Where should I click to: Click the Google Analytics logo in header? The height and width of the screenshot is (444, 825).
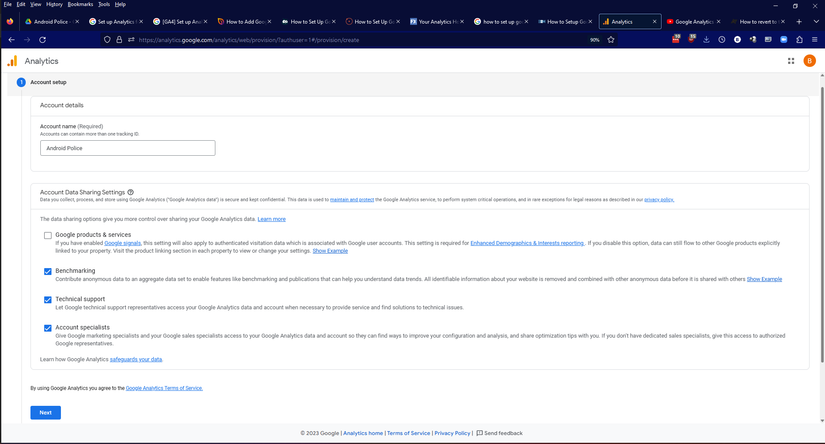coord(12,61)
